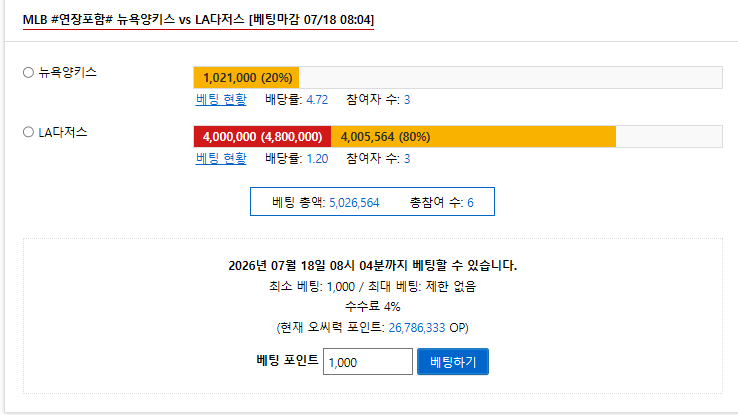Click the 2026년 07월 18일 deadline notice
Viewport: 738px width, 415px height.
372,265
